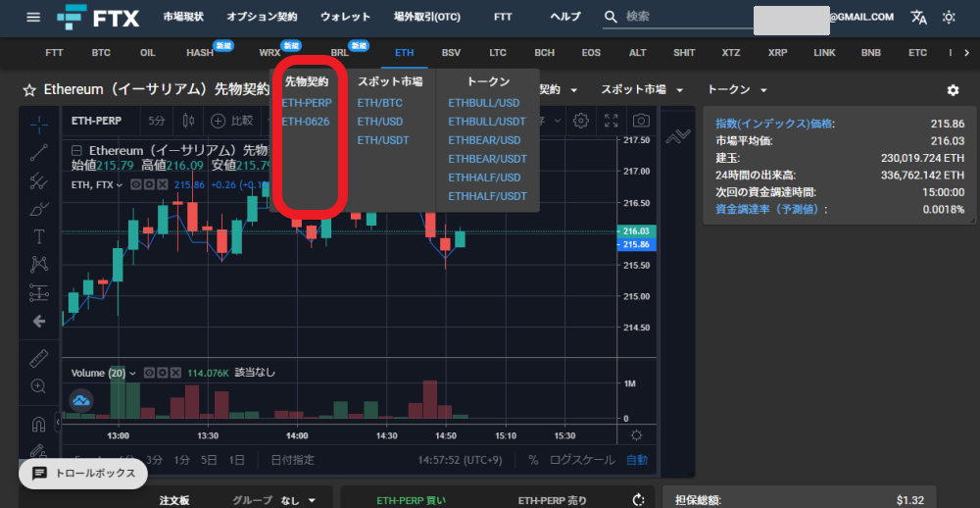Image resolution: width=980 pixels, height=508 pixels.
Task: Open chart settings gear icon
Action: (x=581, y=120)
